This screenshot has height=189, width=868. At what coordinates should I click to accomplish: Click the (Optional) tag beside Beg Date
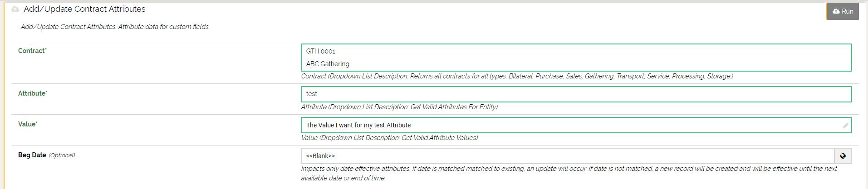62,155
